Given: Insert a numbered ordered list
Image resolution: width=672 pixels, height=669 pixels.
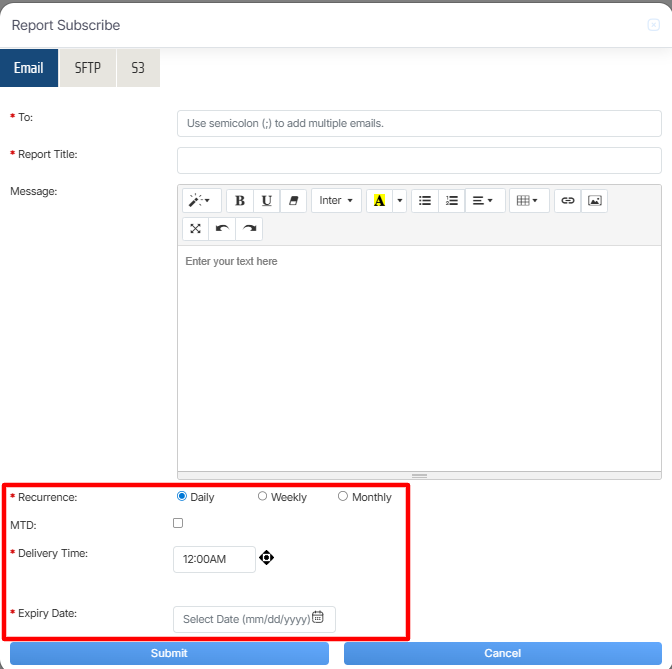Looking at the screenshot, I should [452, 201].
